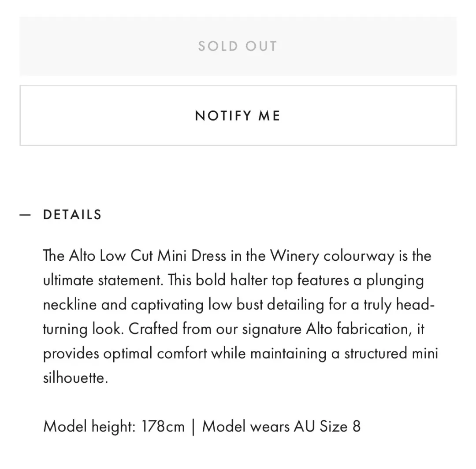Image resolution: width=476 pixels, height=469 pixels.
Task: Click the 178cm model height value
Action: 164,426
